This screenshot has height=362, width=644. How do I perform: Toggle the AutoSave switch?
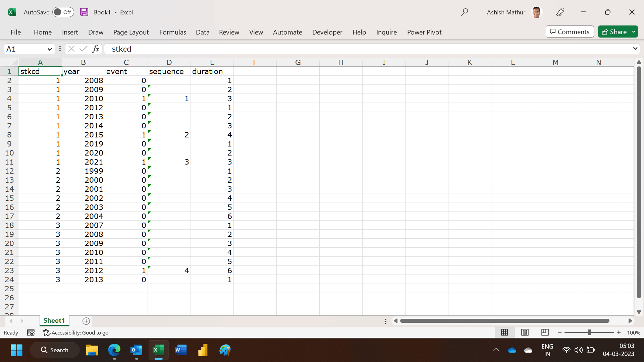click(63, 12)
